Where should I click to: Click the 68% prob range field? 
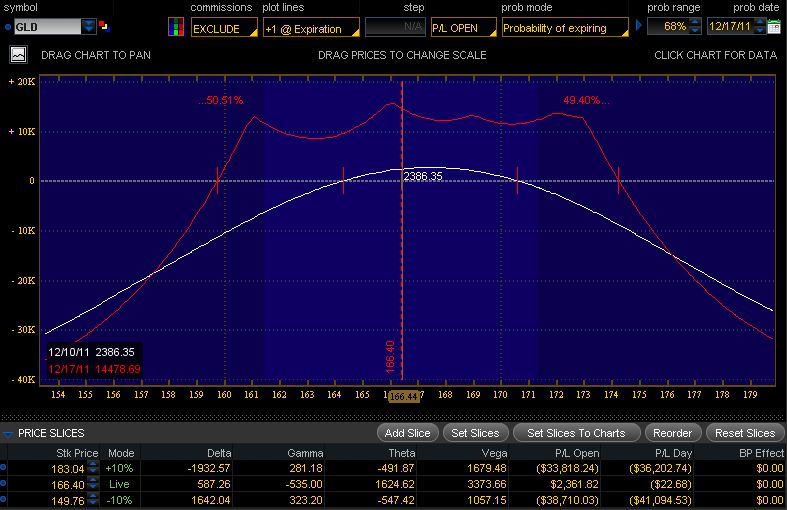[669, 26]
